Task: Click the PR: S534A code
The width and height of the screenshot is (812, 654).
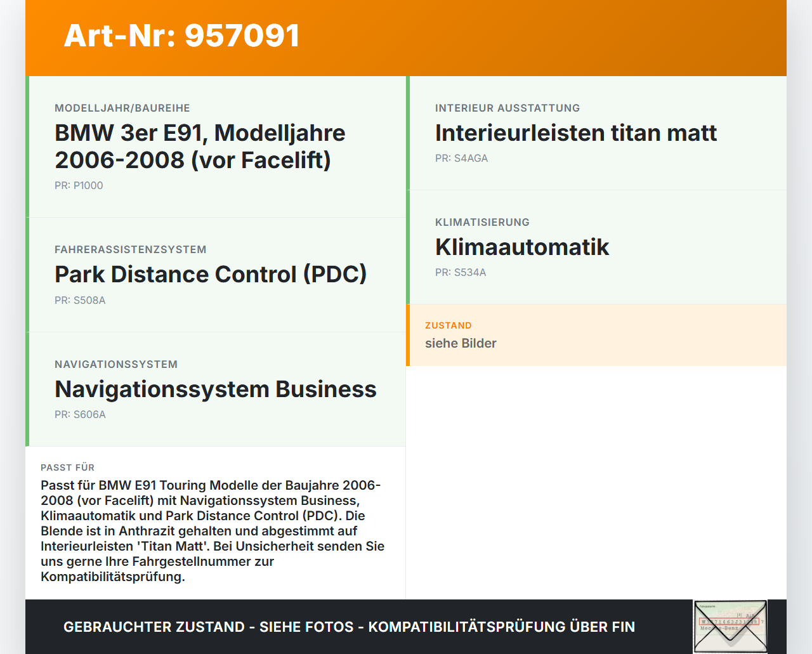Action: [x=461, y=272]
